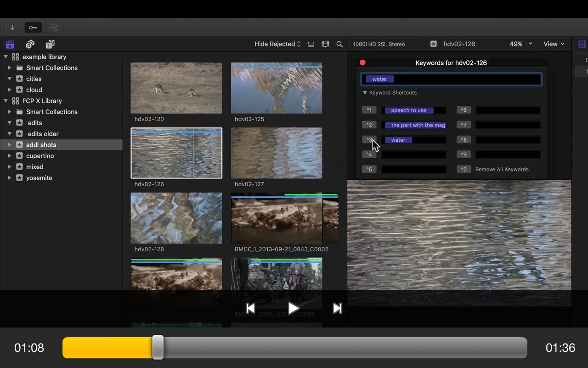
Task: Select the hdv02-120 kangaroo clip thumbnail
Action: coord(176,88)
